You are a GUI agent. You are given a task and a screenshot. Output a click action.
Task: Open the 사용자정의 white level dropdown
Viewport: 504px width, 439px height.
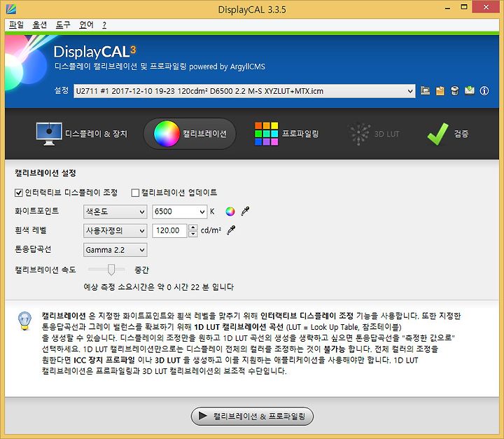coord(115,230)
